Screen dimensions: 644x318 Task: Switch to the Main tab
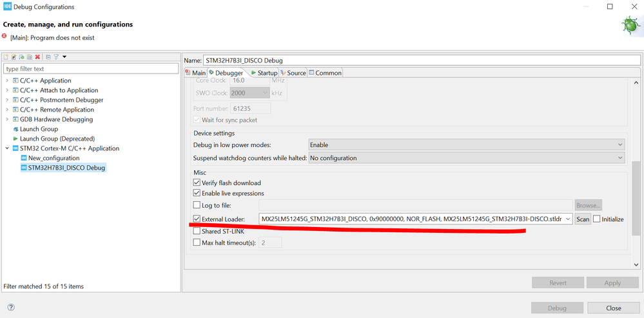196,73
